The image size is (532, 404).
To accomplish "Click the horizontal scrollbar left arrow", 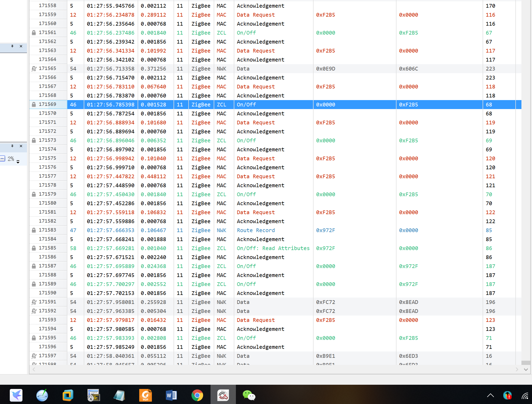I will click(x=34, y=369).
